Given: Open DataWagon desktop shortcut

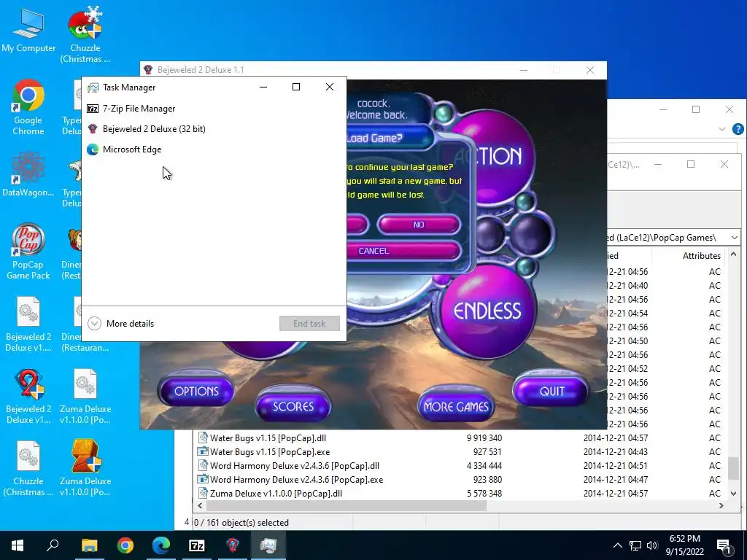Looking at the screenshot, I should (x=28, y=174).
